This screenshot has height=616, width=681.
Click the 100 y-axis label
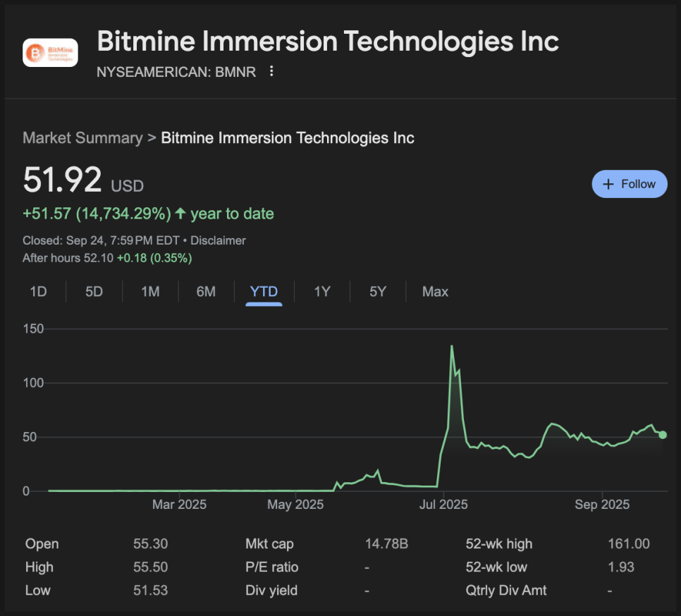click(x=33, y=383)
